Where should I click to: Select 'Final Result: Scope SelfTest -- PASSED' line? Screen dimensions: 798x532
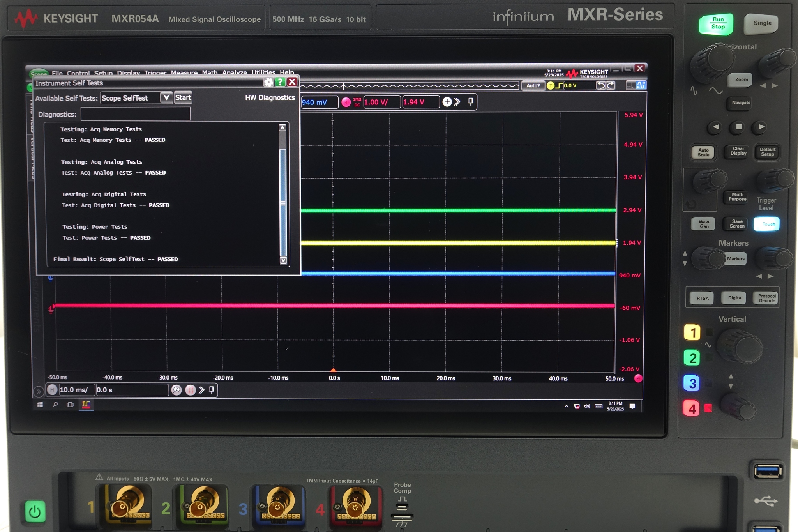tap(115, 259)
